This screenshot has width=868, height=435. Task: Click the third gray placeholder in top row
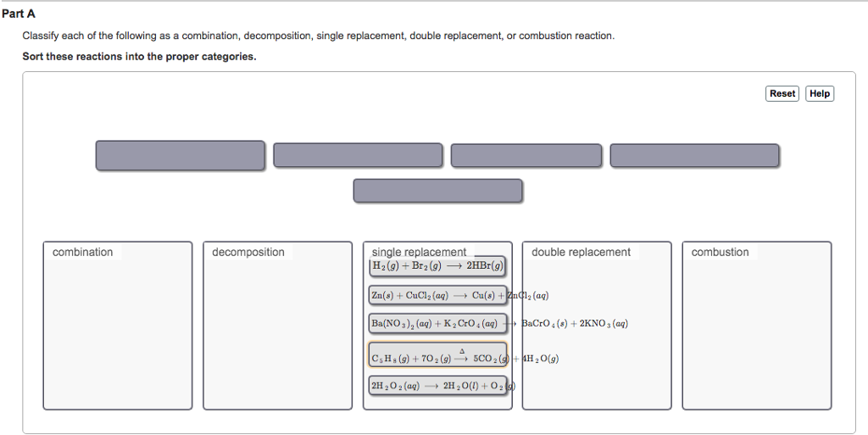click(x=526, y=155)
